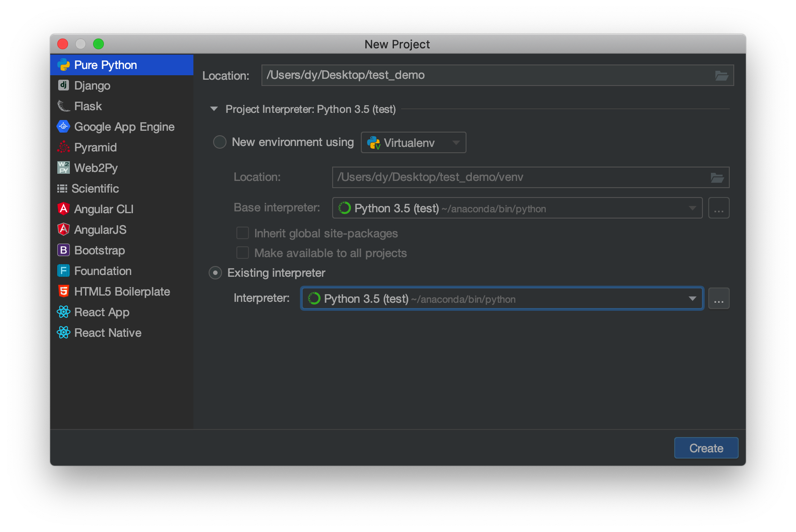Click the Angular CLI shield icon

pos(64,209)
